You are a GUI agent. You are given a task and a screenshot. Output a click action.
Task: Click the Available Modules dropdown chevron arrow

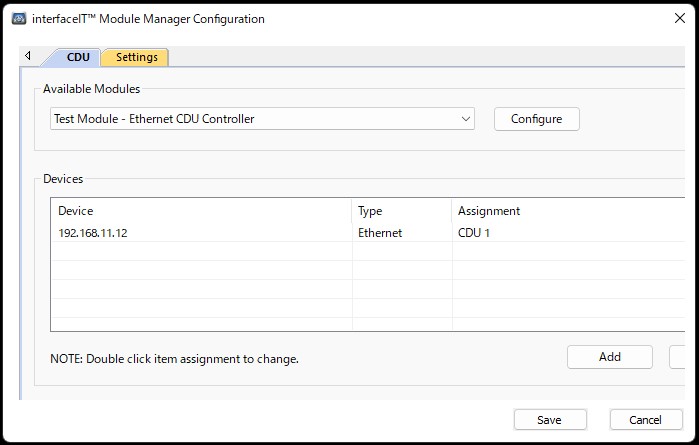[466, 119]
